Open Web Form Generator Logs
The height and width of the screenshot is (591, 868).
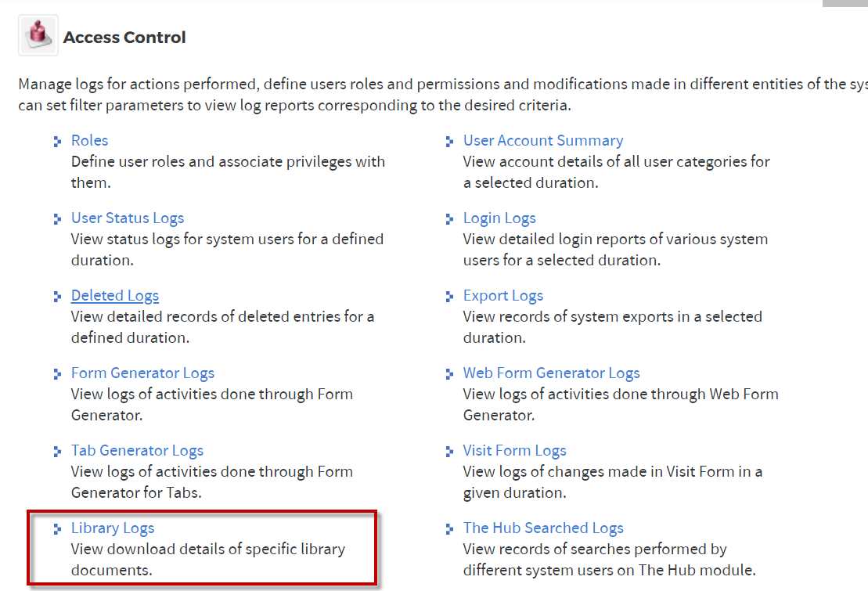551,373
